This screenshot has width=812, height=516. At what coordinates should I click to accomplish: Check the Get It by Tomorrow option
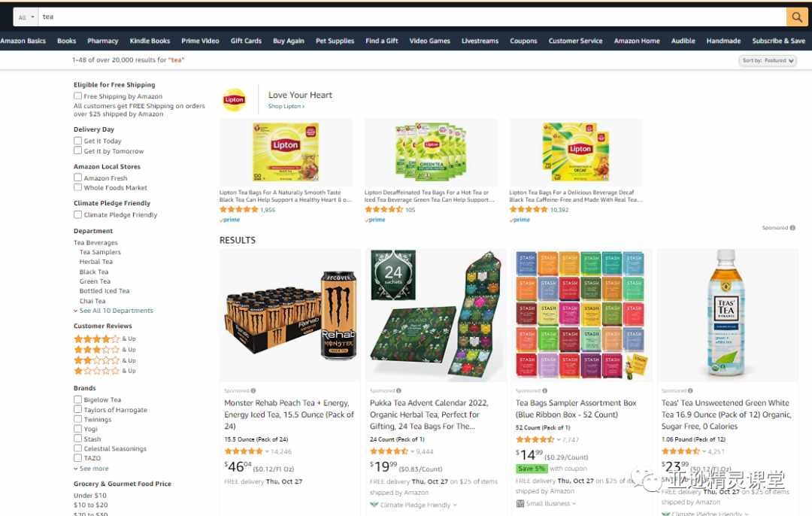click(77, 150)
